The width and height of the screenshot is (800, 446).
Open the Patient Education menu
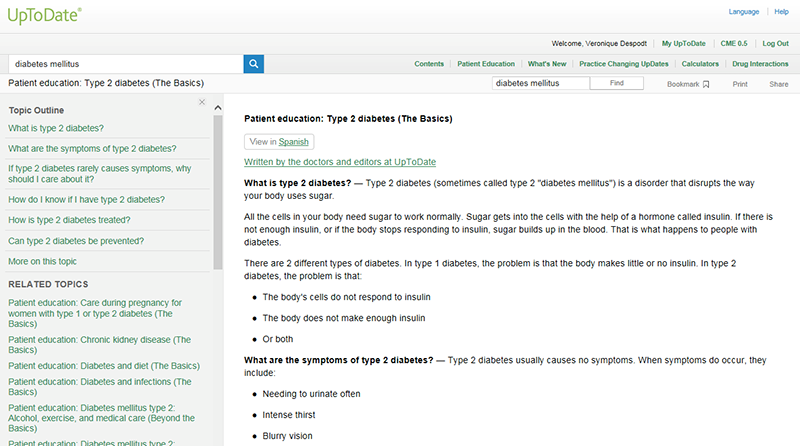(x=486, y=64)
